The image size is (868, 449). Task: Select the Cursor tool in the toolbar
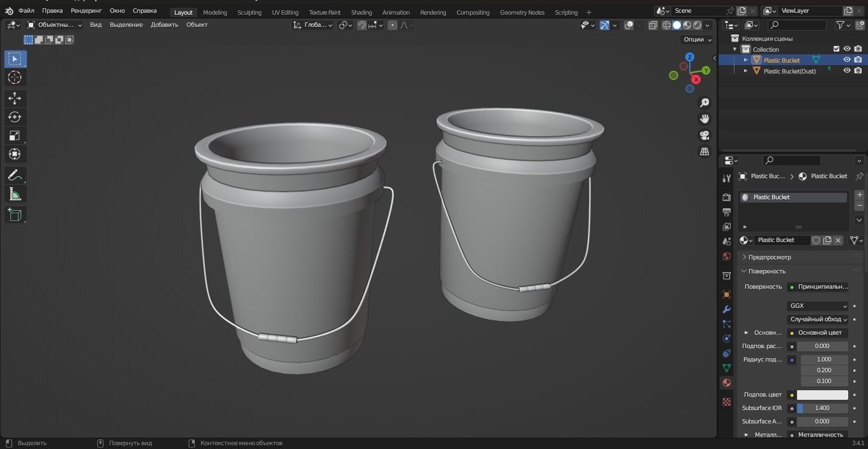click(x=15, y=77)
